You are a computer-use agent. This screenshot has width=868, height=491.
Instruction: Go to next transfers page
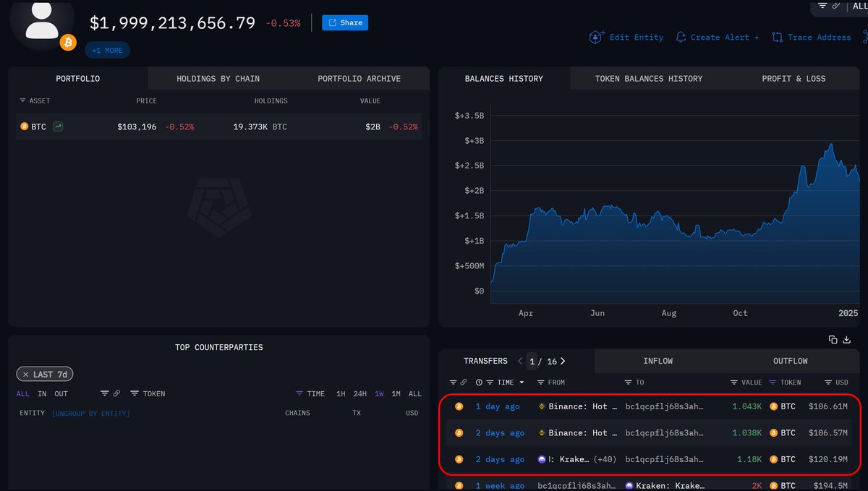tap(563, 361)
